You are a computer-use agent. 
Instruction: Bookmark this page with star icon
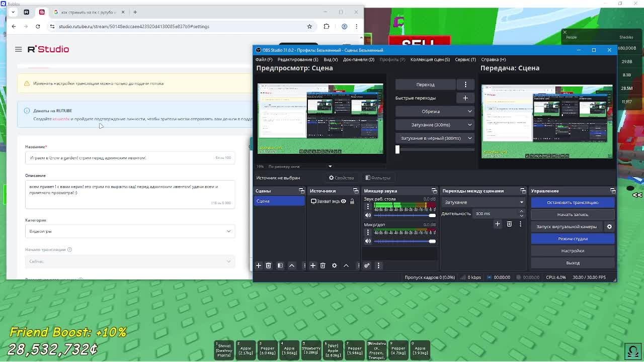pos(309,27)
